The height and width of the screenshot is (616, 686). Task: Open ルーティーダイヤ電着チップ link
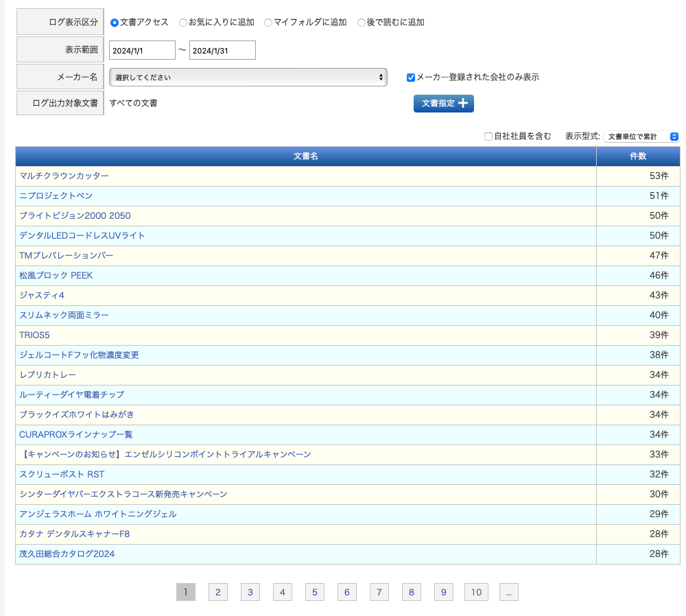coord(72,394)
